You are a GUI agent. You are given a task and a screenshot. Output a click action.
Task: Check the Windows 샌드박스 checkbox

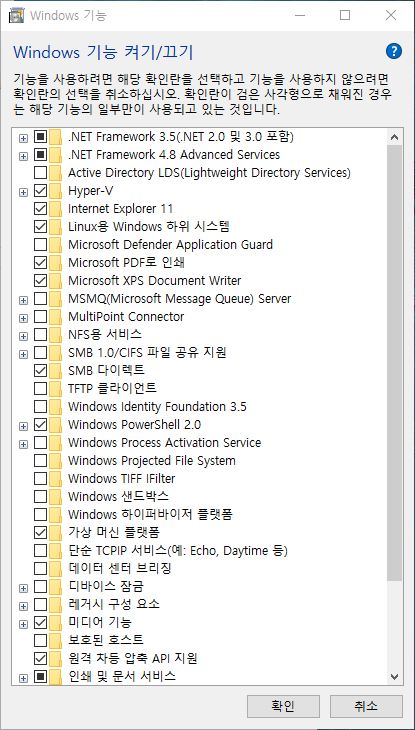41,496
